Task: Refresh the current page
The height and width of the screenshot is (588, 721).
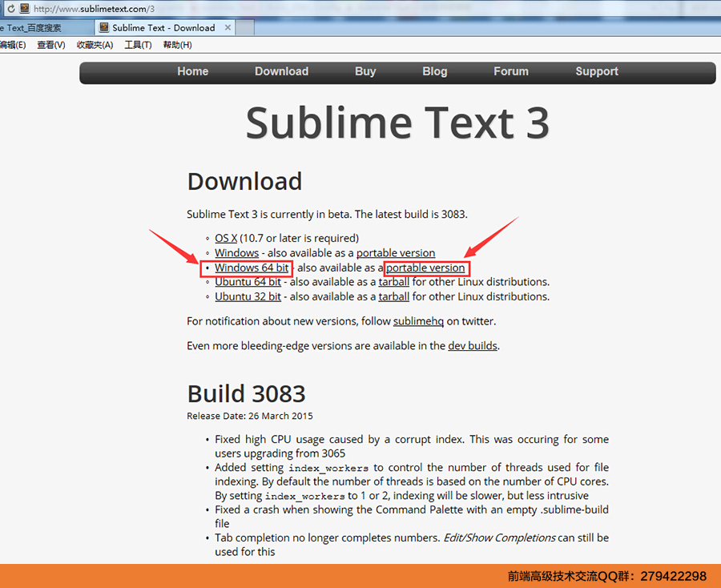Action: (x=9, y=9)
